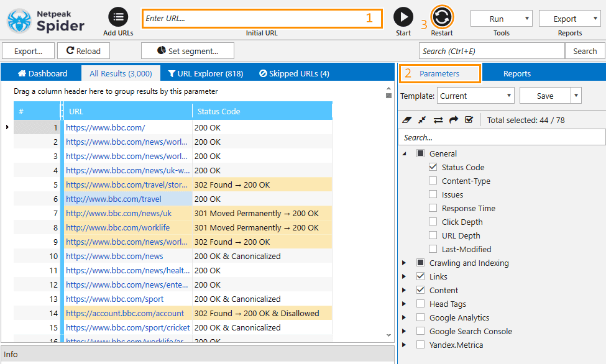The height and width of the screenshot is (364, 606).
Task: Click the row indicator arrow beside row 1
Action: (7, 127)
